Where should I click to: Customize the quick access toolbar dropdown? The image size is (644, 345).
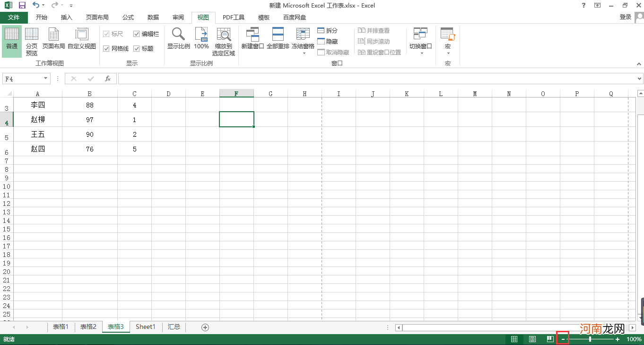(x=71, y=6)
